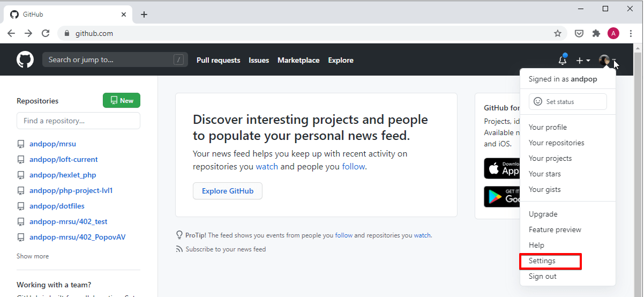Open the notifications bell icon
Image resolution: width=644 pixels, height=297 pixels.
(x=563, y=60)
